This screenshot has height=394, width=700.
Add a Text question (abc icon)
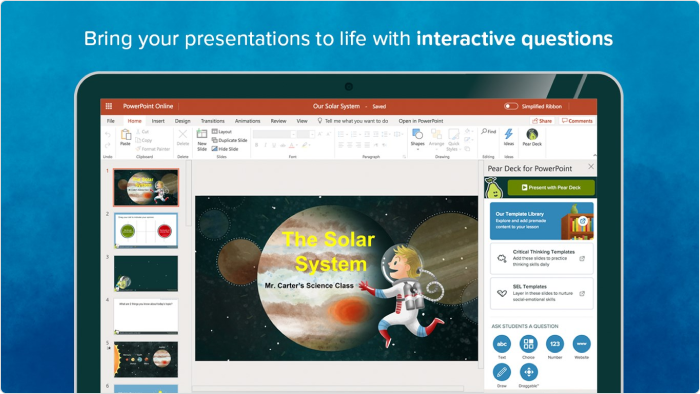pos(502,344)
